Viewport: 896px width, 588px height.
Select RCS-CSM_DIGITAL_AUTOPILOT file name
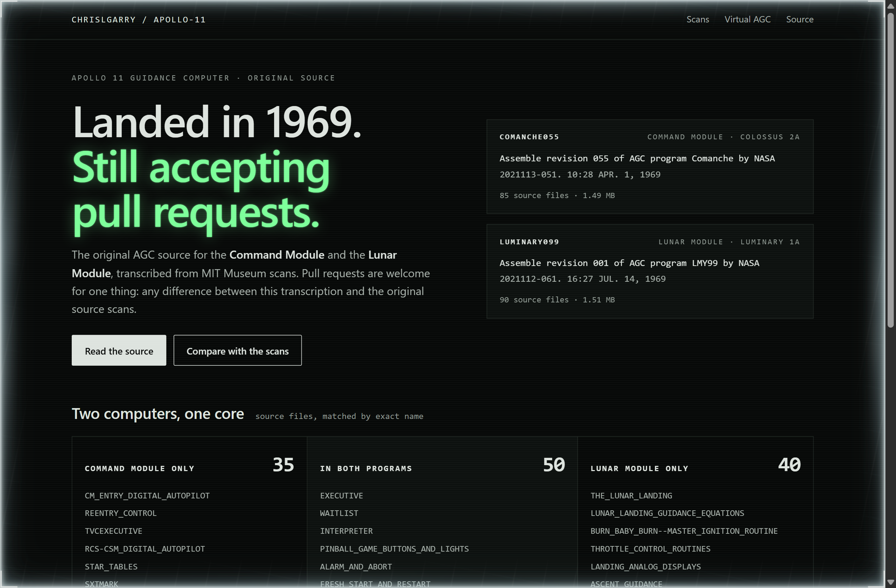pos(145,549)
